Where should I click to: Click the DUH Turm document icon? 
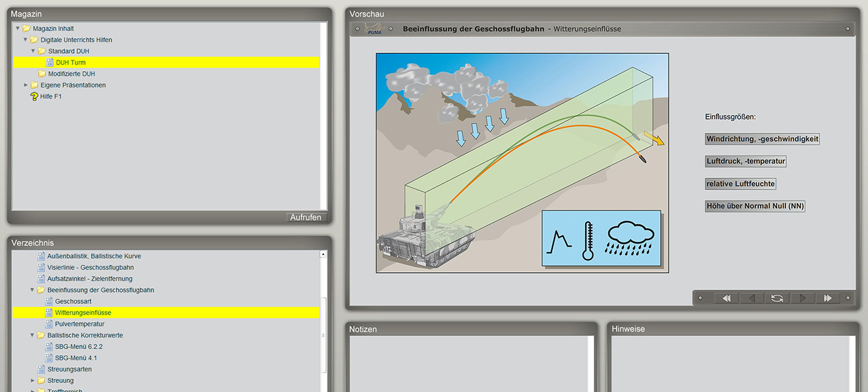click(x=49, y=62)
